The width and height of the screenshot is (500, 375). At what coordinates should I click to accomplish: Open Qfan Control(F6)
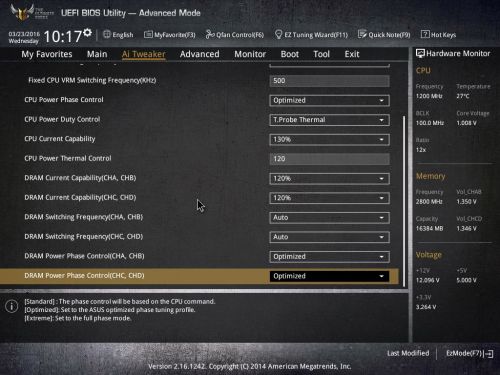240,35
